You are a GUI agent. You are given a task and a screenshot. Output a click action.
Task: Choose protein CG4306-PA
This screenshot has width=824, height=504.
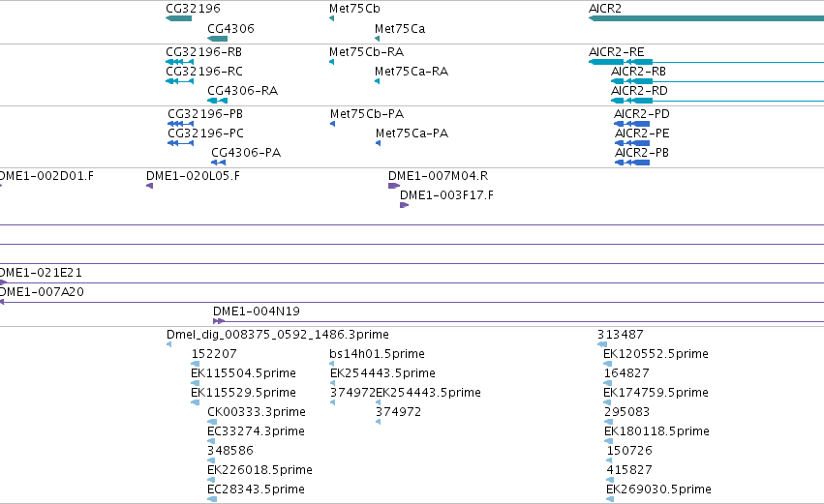pos(219,163)
